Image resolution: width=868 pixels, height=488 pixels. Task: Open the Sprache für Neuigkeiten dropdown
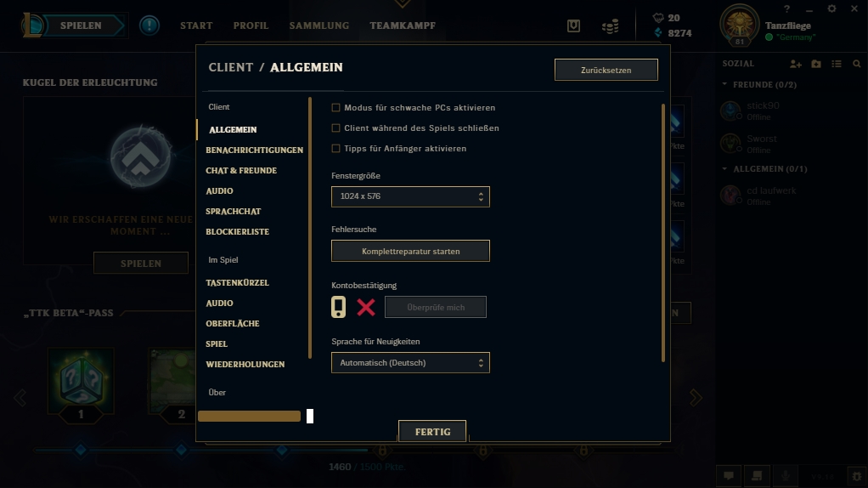pos(410,363)
